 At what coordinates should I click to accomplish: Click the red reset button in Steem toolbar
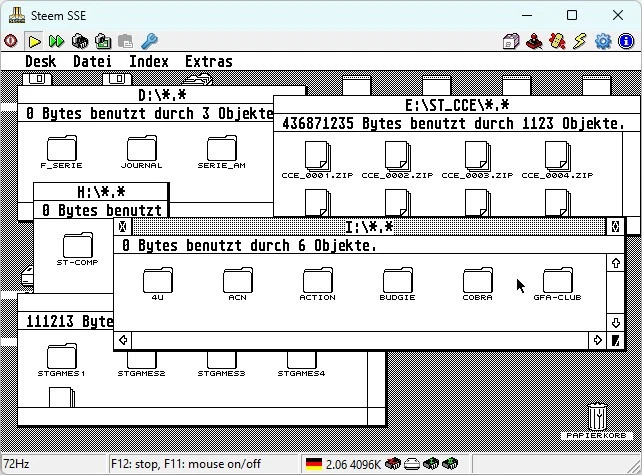11,41
